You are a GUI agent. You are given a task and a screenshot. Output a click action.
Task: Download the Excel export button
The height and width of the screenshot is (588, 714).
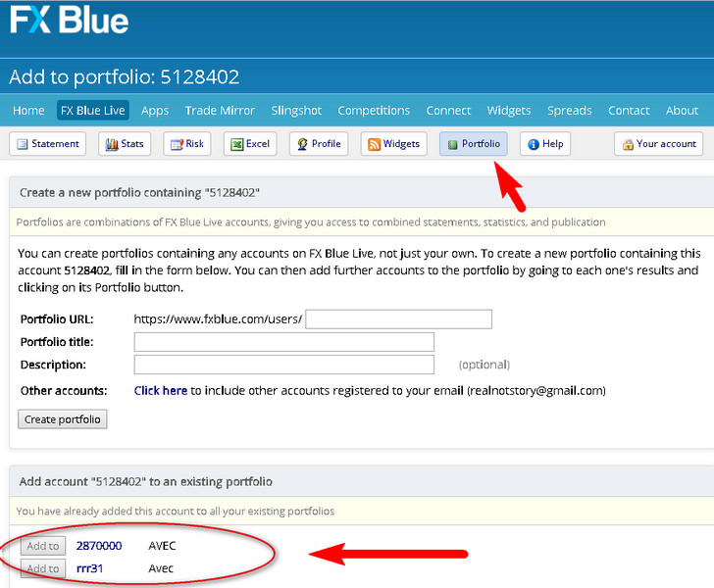pyautogui.click(x=250, y=144)
